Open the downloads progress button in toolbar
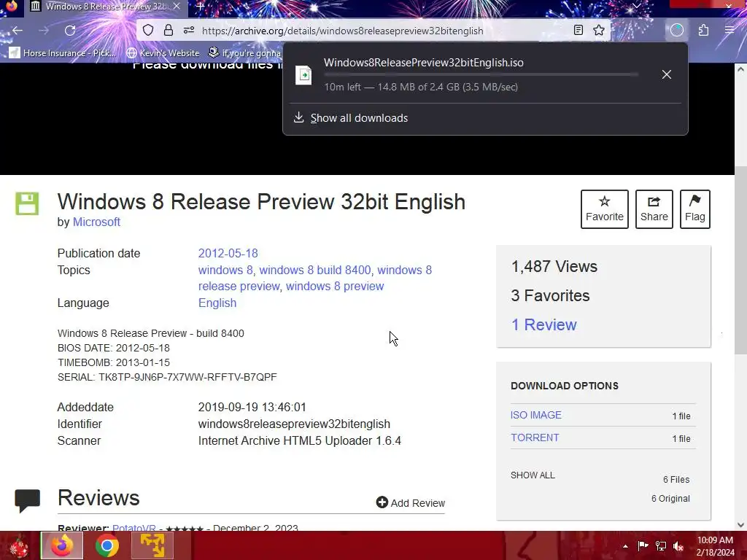Viewport: 747px width, 560px height. pyautogui.click(x=676, y=31)
